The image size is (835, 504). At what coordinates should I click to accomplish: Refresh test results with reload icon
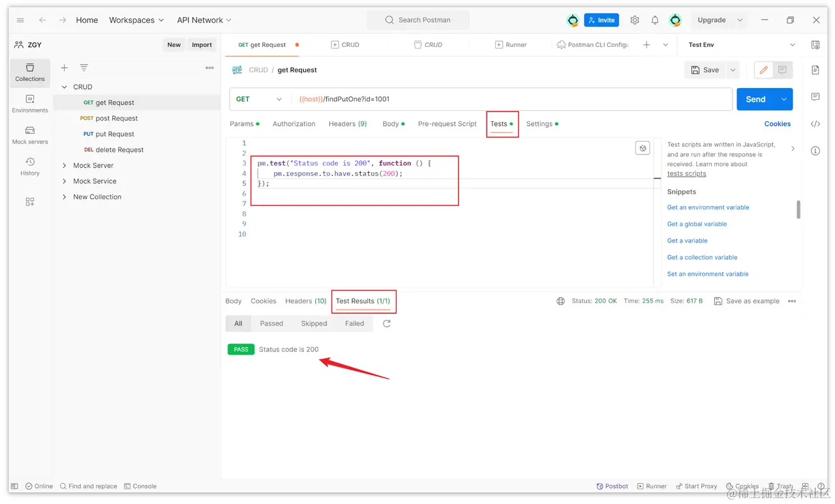387,323
